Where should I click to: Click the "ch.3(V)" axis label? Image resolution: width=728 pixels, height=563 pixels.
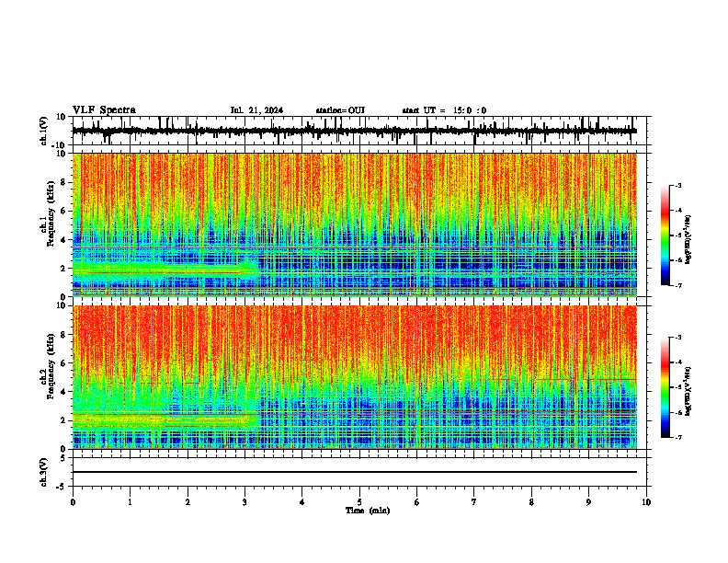pyautogui.click(x=44, y=472)
